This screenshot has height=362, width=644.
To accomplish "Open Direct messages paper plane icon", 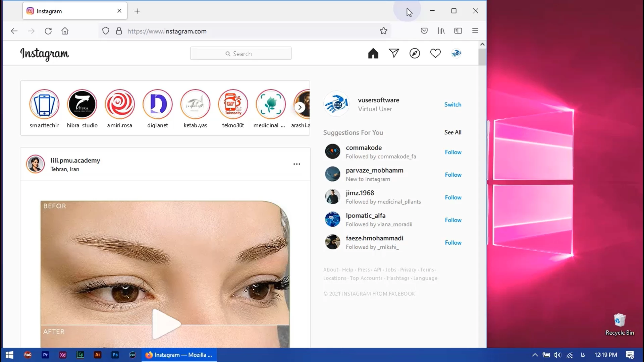I will tap(394, 53).
